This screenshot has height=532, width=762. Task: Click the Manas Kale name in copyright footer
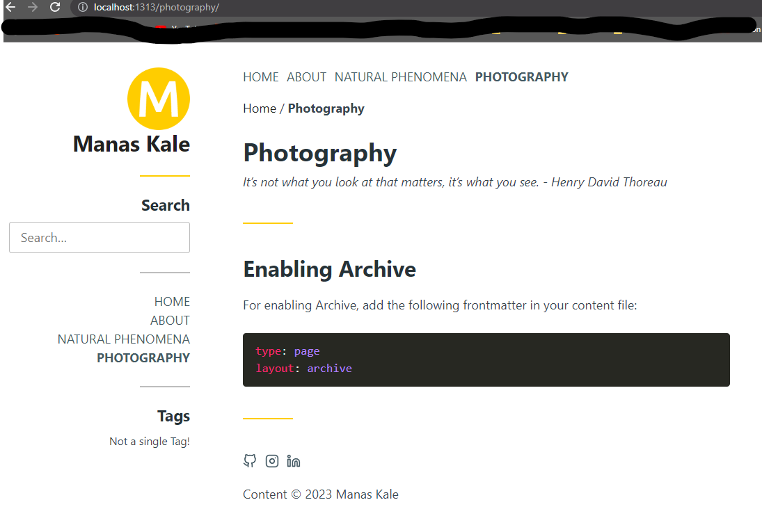tap(367, 494)
